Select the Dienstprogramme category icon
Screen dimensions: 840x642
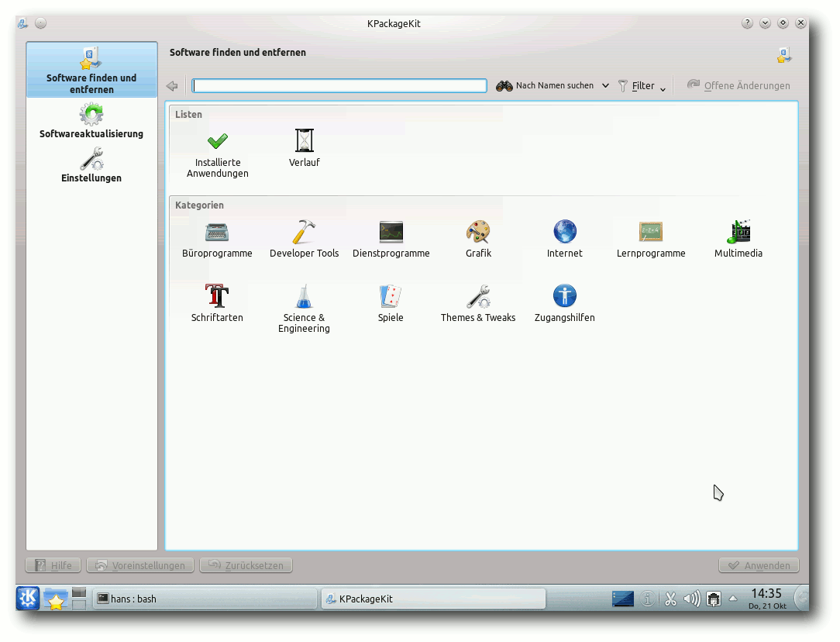pos(391,233)
